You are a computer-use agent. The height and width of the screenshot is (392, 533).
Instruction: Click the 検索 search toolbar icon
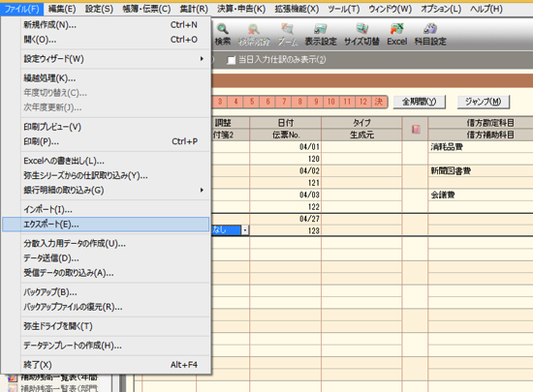click(x=223, y=34)
